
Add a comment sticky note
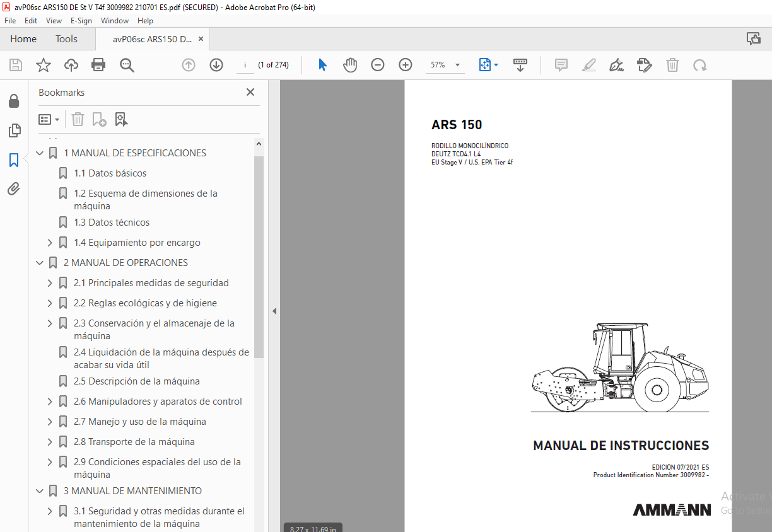561,65
